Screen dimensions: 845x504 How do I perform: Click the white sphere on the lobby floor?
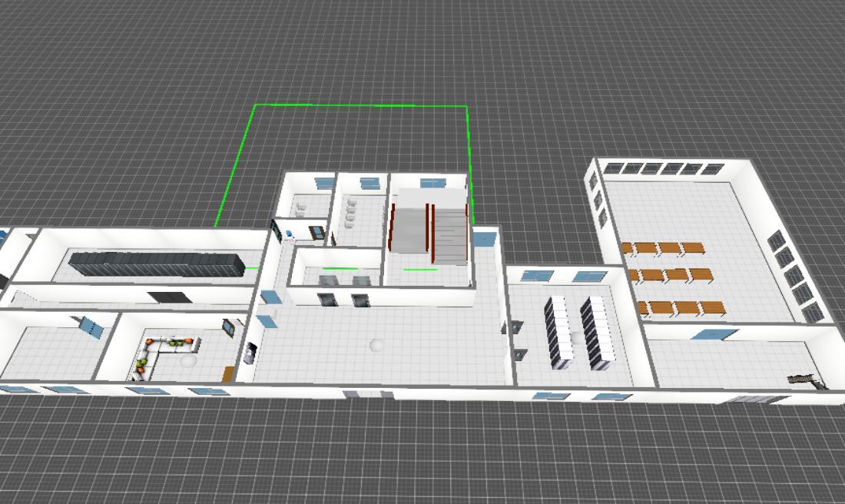tap(376, 345)
